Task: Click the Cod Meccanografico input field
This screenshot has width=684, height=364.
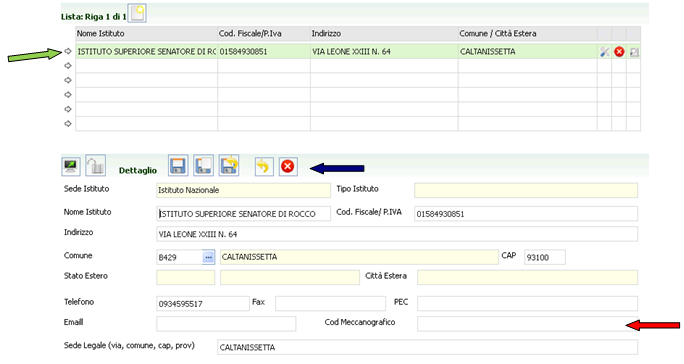Action: point(527,324)
